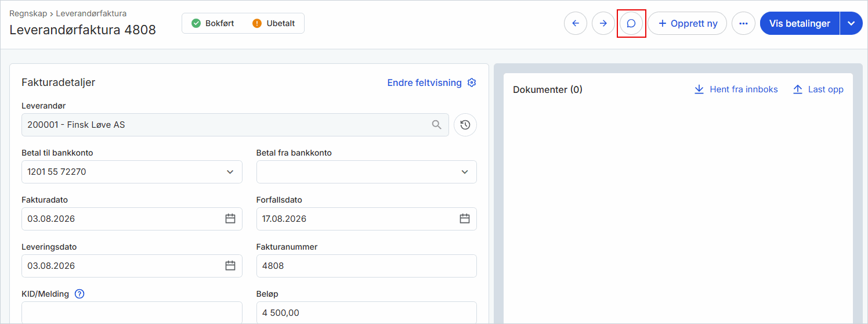Image resolution: width=868 pixels, height=324 pixels.
Task: Click Hent fra innboks link
Action: pyautogui.click(x=736, y=89)
